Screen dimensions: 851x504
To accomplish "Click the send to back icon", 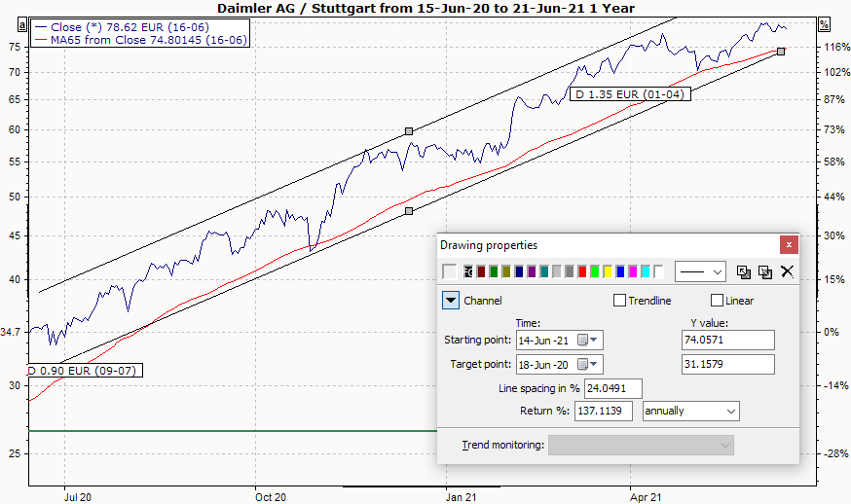I will (765, 271).
